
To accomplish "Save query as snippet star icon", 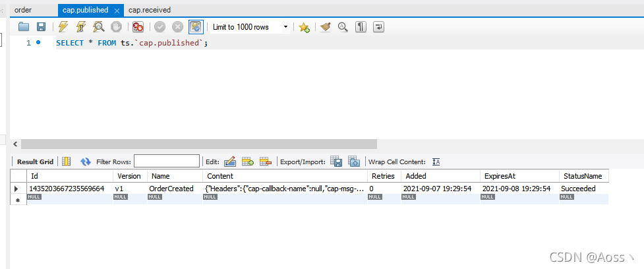I will 304,28.
